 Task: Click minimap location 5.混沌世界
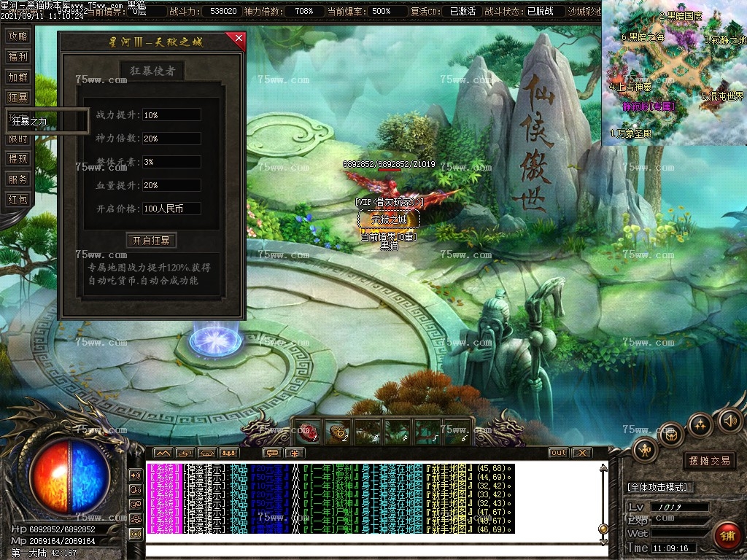tap(721, 96)
